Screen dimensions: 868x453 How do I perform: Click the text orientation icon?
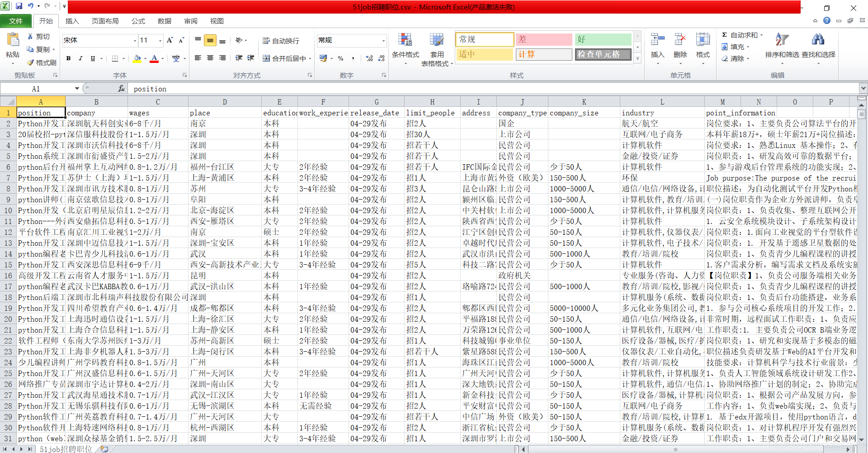[239, 40]
